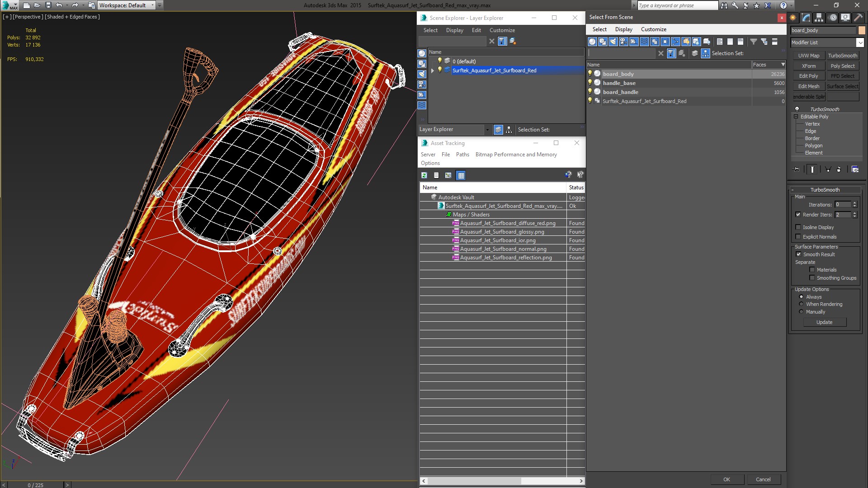
Task: Click Select None icon in Select From Scene
Action: coord(730,42)
